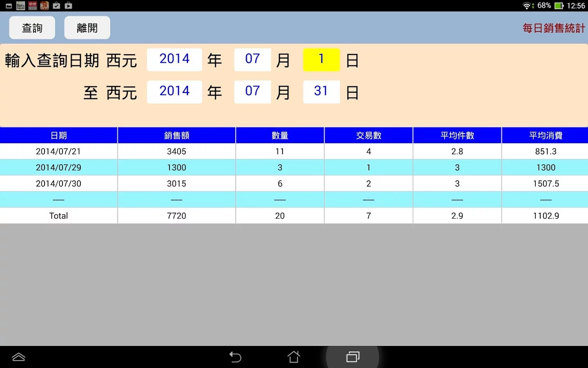
Task: Tap the clock showing 12:56
Action: click(x=576, y=6)
